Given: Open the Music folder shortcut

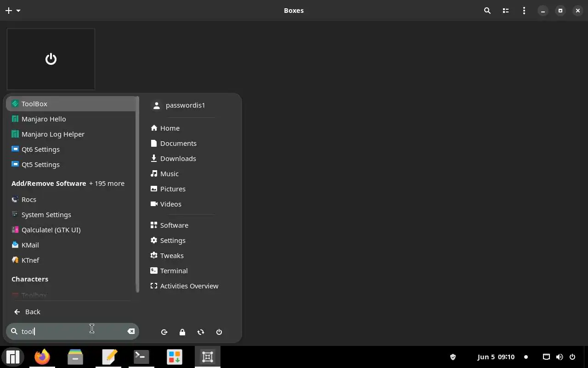Looking at the screenshot, I should click(164, 174).
